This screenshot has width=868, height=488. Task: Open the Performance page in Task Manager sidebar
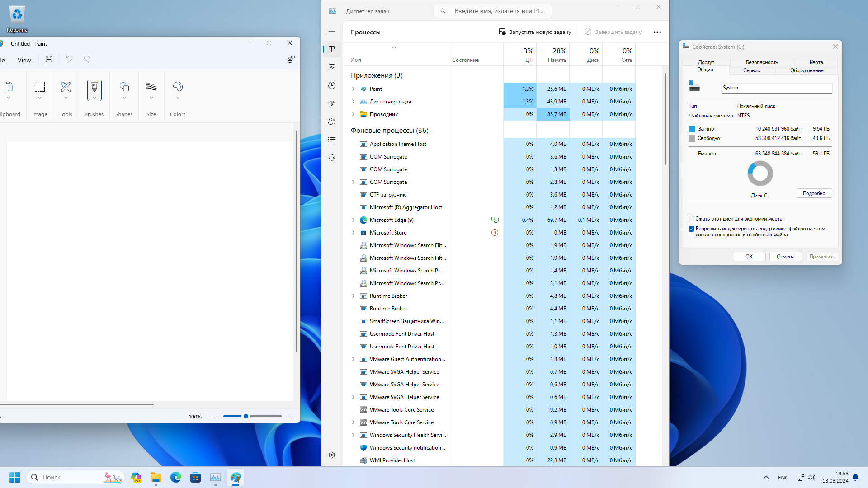coord(332,67)
